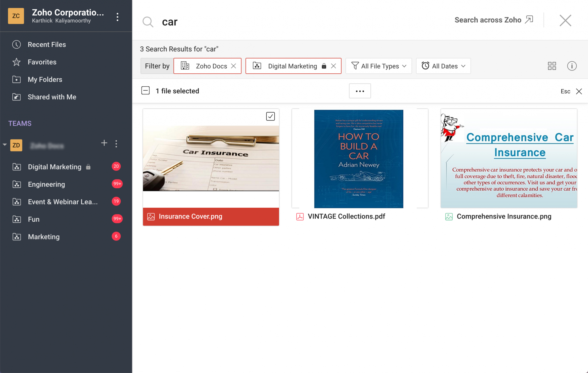
Task: Open the search magnifier icon
Action: pos(148,22)
